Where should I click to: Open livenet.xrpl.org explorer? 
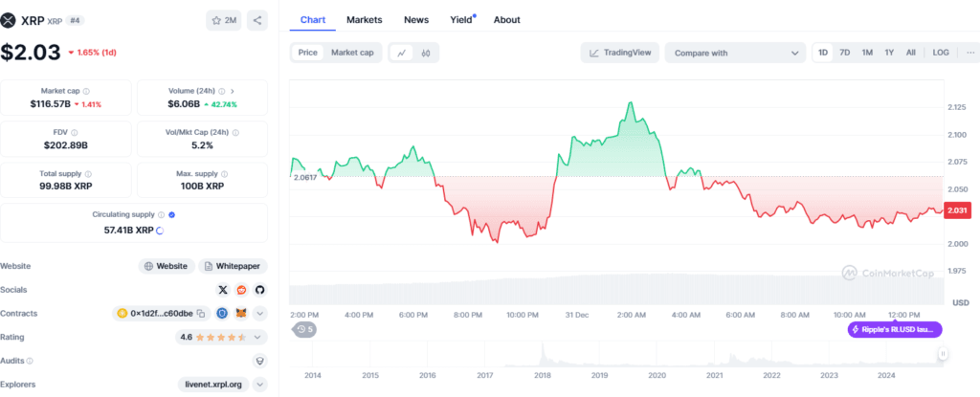coord(213,385)
